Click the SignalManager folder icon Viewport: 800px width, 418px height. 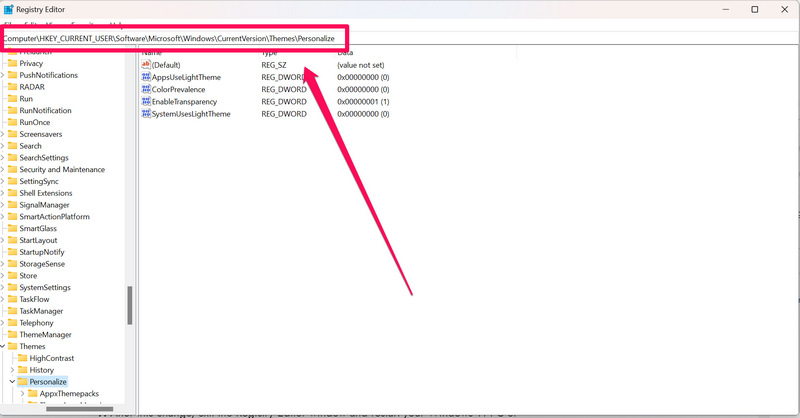click(x=13, y=205)
